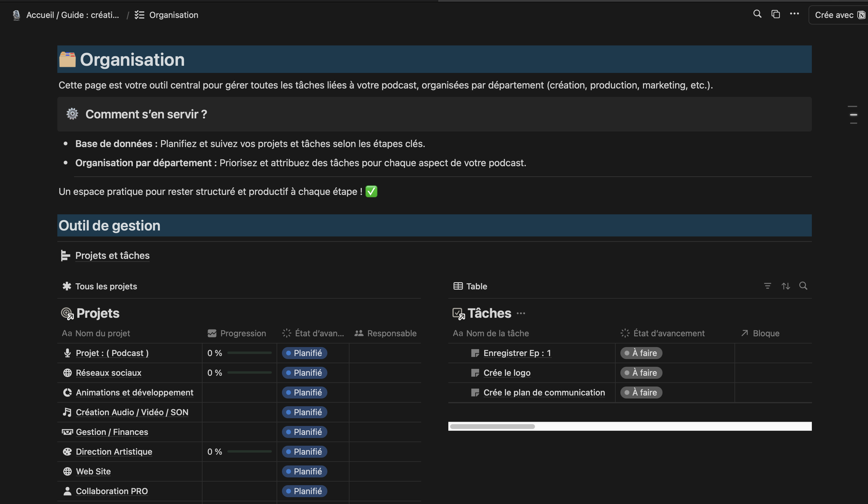
Task: Select the Table view tab in Tâches
Action: point(470,286)
